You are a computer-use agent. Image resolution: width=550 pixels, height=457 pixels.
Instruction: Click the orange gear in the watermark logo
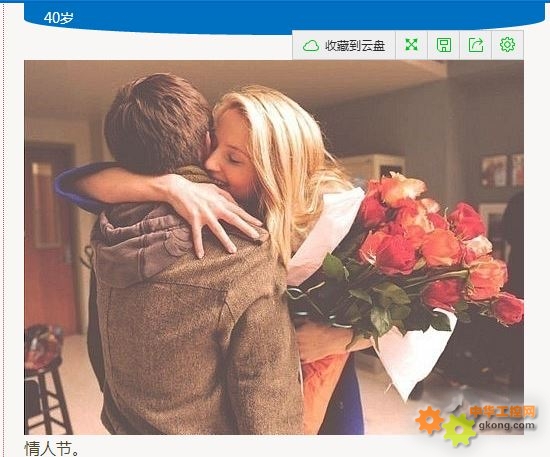(x=429, y=420)
